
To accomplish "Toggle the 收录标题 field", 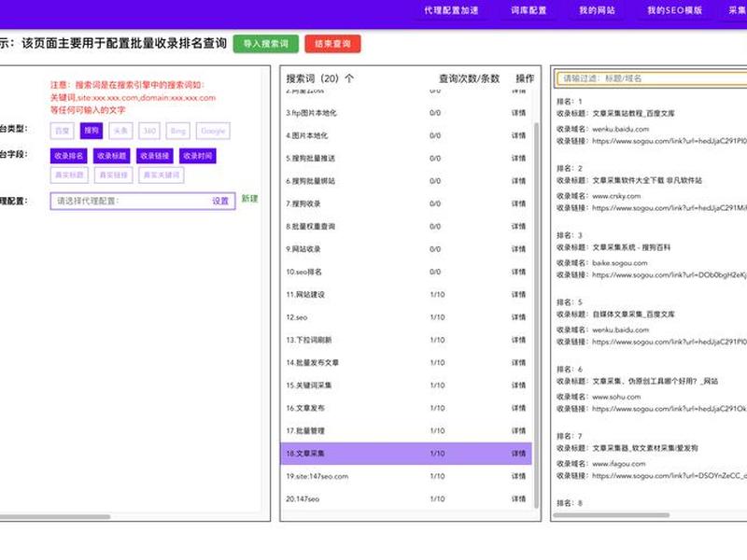I will 111,156.
